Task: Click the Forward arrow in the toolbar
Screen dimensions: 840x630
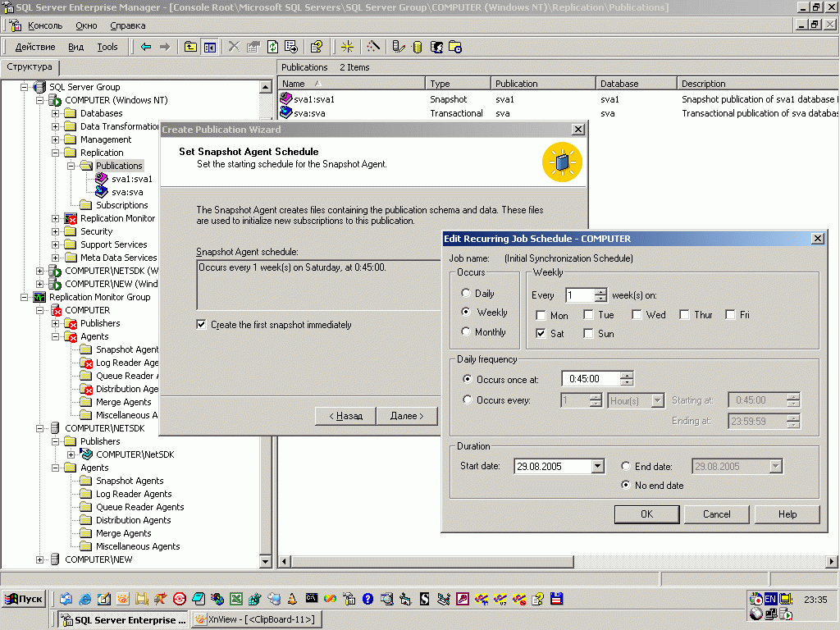Action: 165,47
